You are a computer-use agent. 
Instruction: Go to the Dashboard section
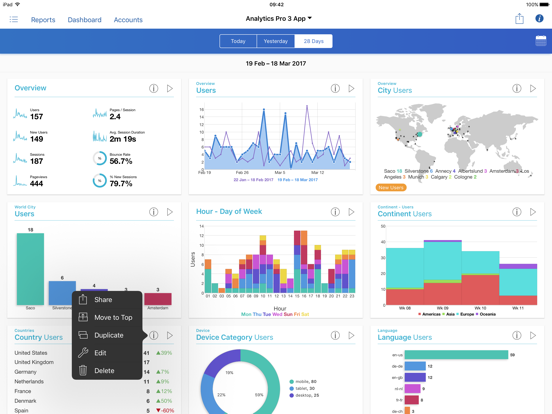[x=84, y=20]
